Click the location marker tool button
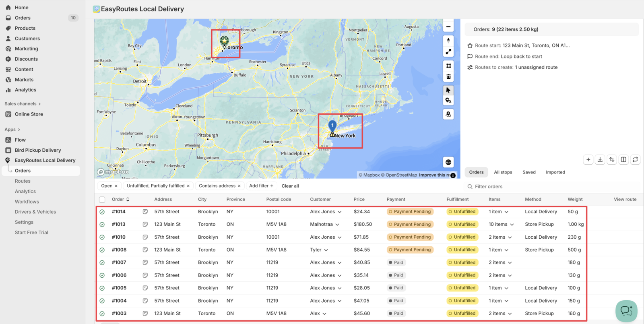The height and width of the screenshot is (324, 644). click(448, 114)
